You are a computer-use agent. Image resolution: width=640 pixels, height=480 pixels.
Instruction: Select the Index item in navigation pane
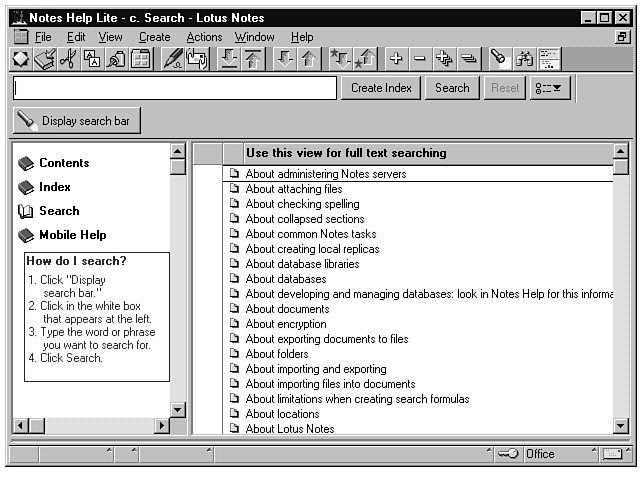point(55,187)
